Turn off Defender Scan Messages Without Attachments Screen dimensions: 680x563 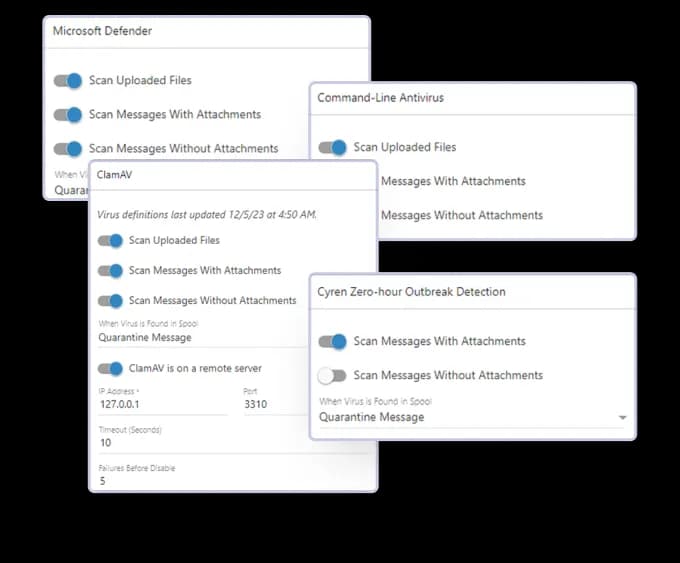(x=68, y=149)
